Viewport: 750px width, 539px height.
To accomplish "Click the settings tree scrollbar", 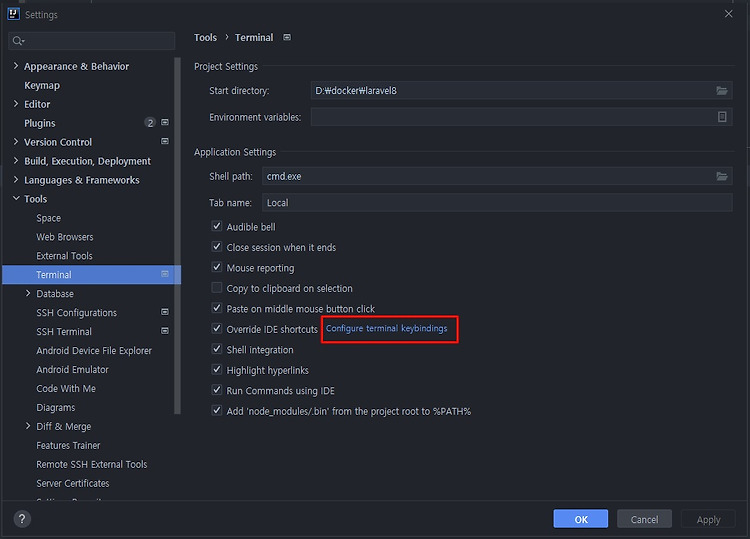I will click(177, 235).
